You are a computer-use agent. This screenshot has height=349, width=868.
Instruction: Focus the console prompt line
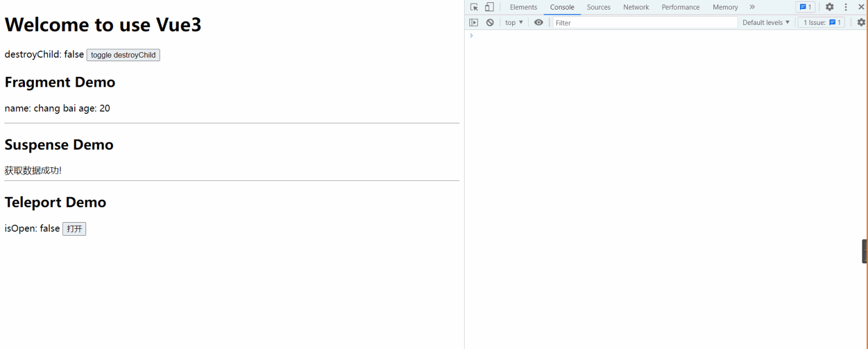point(666,36)
